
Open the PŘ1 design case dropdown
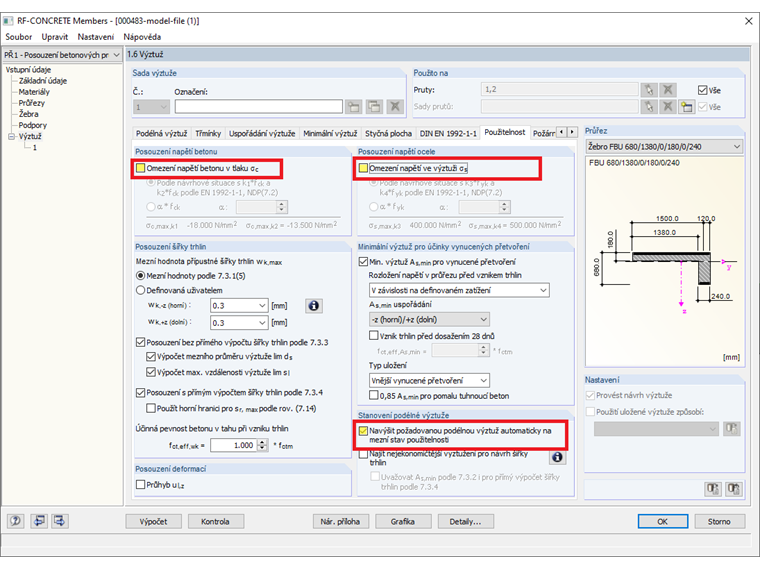[116, 55]
